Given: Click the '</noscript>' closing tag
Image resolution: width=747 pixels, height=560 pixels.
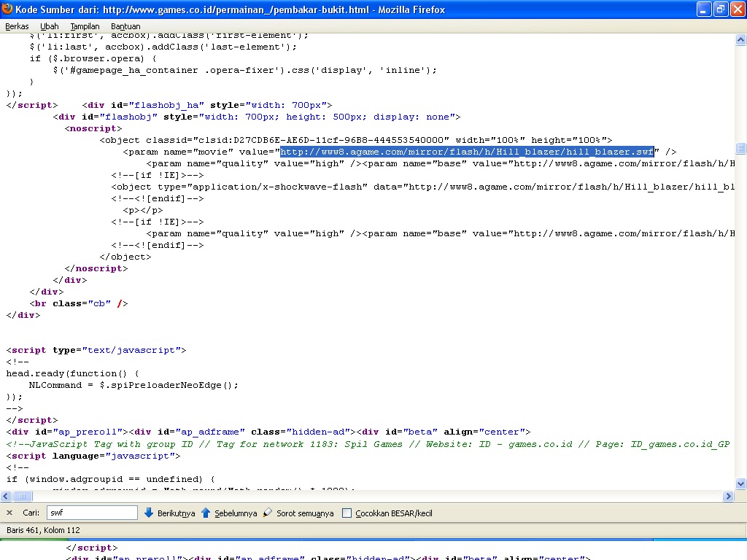Looking at the screenshot, I should coord(96,268).
